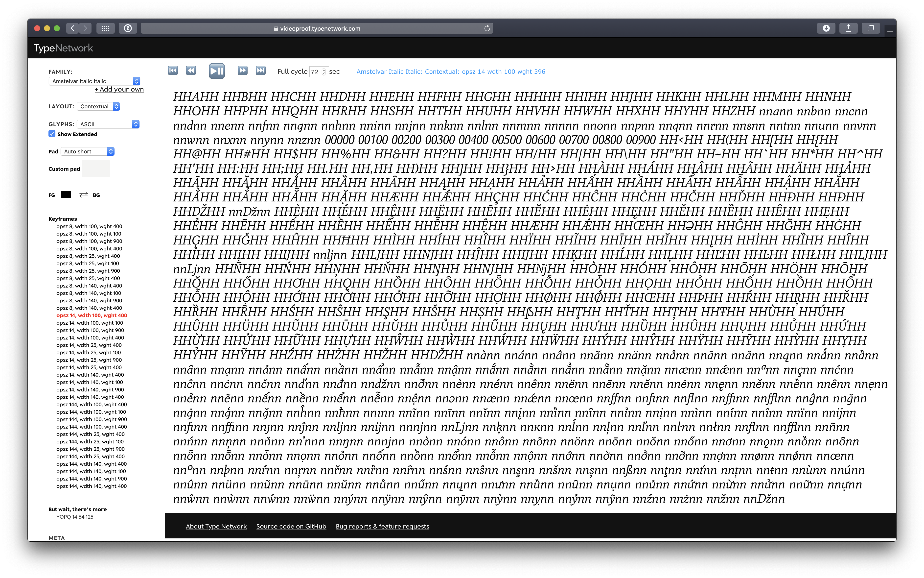Click the fast-forward playback icon
This screenshot has width=924, height=578.
[x=242, y=71]
